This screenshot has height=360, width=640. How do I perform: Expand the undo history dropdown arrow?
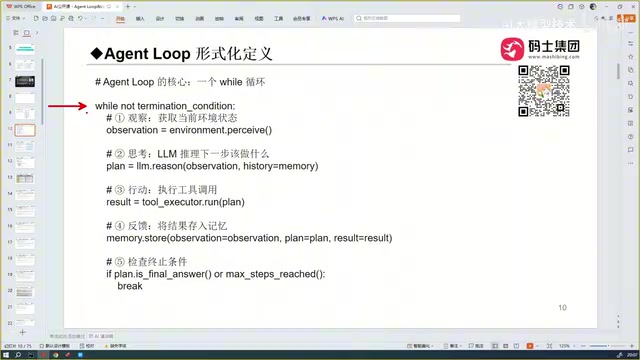86,18
